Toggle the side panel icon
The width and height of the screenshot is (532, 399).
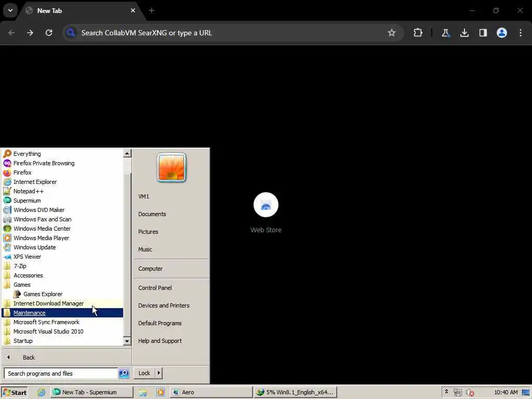[483, 33]
